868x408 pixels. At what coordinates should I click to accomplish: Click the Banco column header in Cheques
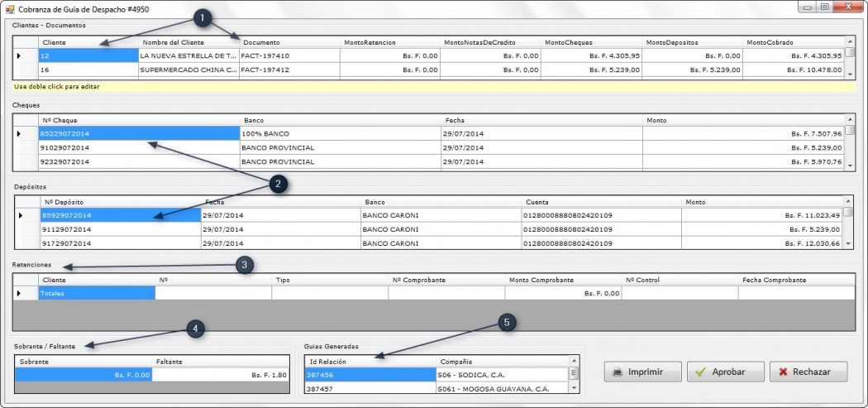pos(340,120)
